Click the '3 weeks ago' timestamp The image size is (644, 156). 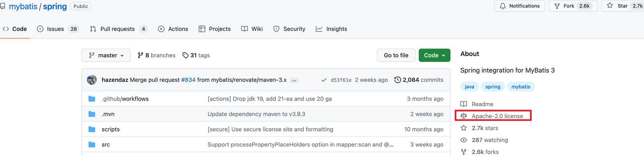click(427, 144)
